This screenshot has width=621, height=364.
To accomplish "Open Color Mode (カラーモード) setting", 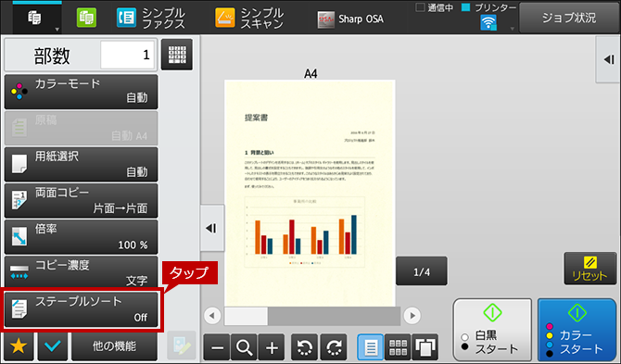I will (81, 92).
